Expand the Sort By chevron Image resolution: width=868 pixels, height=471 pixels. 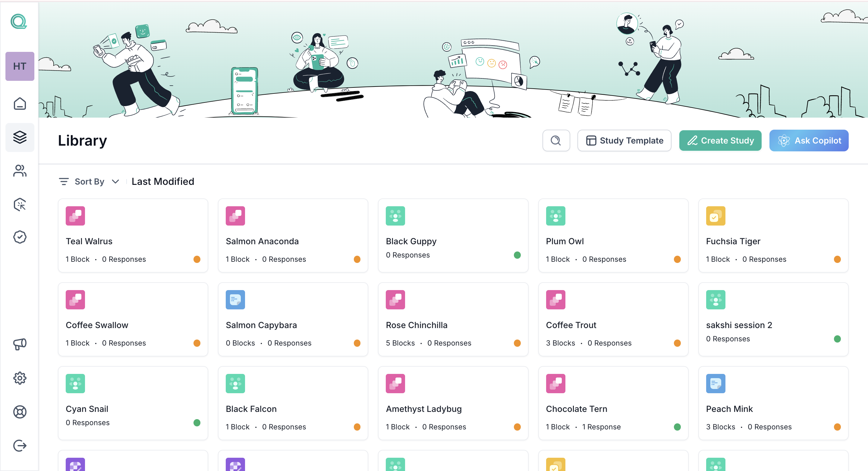[x=115, y=182]
